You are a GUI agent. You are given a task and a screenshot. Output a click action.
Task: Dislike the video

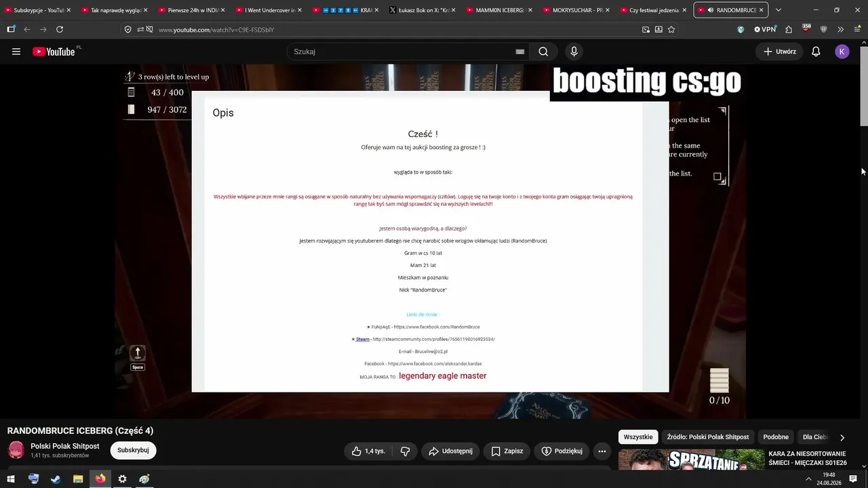pyautogui.click(x=406, y=451)
